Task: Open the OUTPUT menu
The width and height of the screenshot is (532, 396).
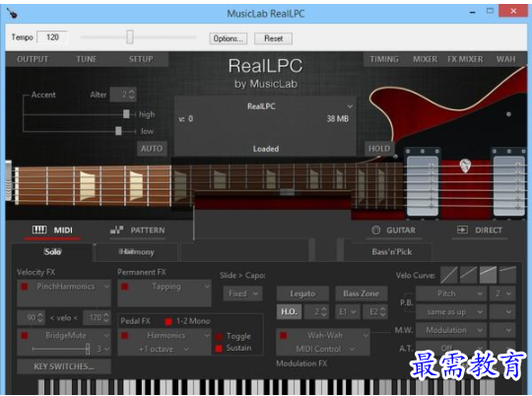Action: tap(33, 59)
